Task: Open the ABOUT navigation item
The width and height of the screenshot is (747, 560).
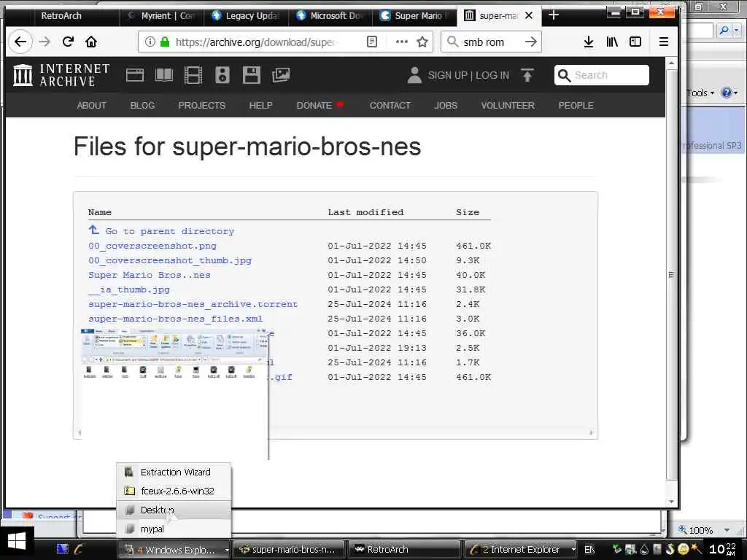Action: click(x=91, y=105)
